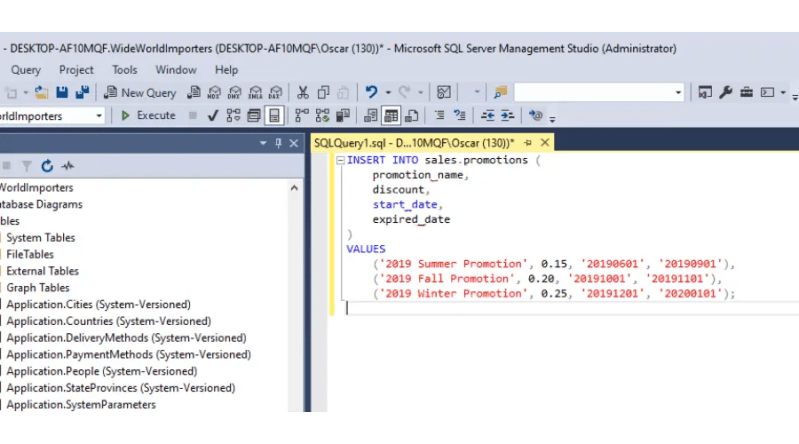Click the Query Options icon
Screen dimensions: 799x444
pos(254,116)
